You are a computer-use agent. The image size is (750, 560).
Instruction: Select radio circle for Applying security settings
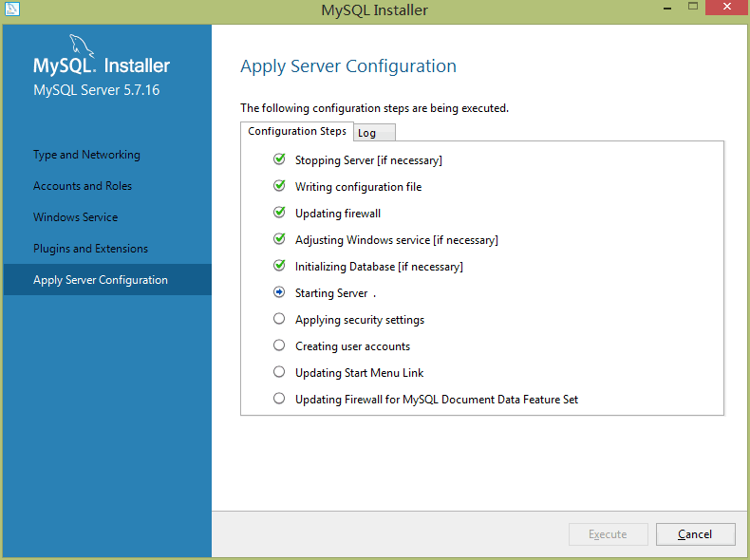[279, 319]
